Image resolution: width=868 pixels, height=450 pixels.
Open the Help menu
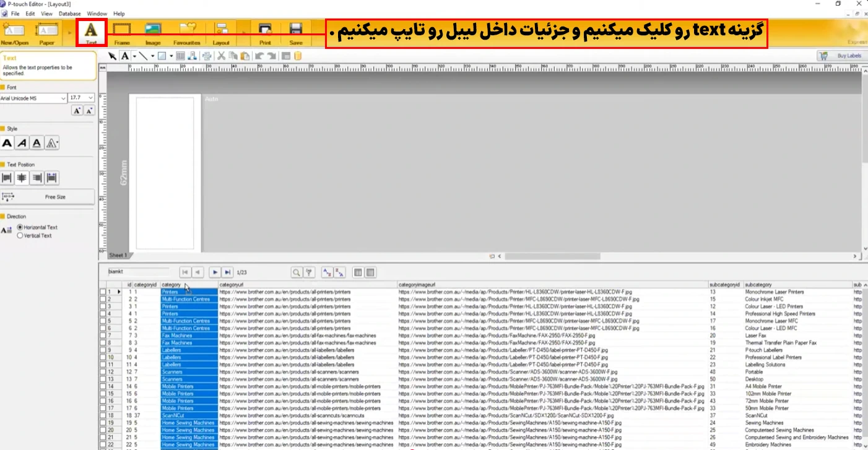(119, 14)
